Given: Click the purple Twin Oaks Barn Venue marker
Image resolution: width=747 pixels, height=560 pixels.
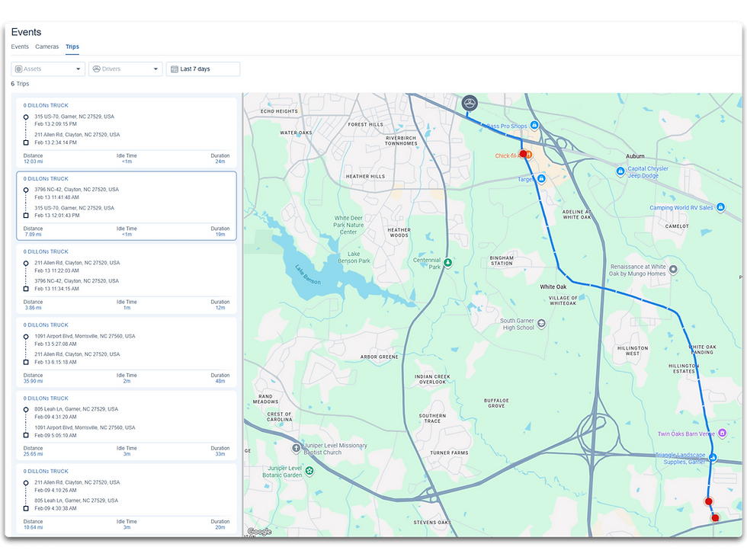Looking at the screenshot, I should click(x=721, y=432).
